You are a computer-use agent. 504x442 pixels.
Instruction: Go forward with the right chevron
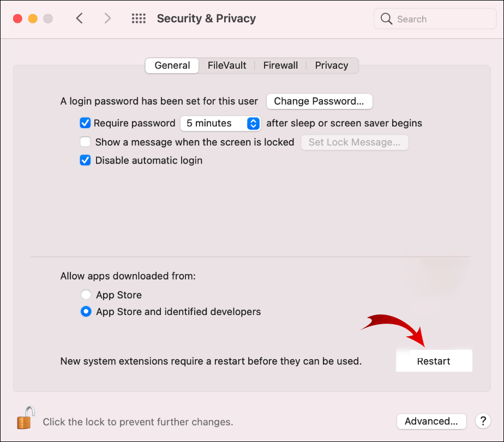107,19
